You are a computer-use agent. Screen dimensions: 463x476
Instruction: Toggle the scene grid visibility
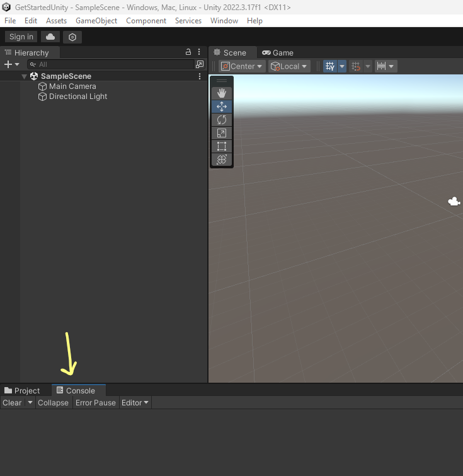click(x=330, y=66)
